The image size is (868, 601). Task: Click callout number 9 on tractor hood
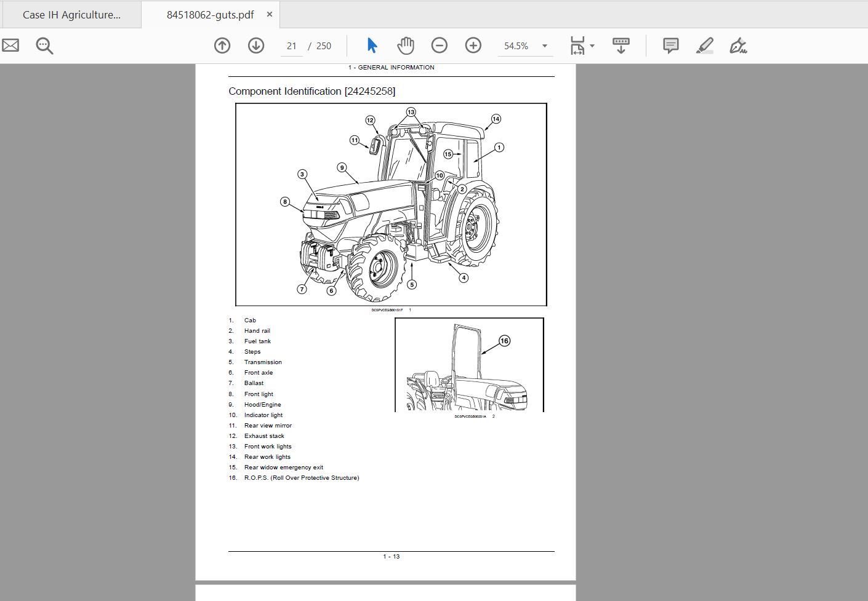pyautogui.click(x=342, y=167)
